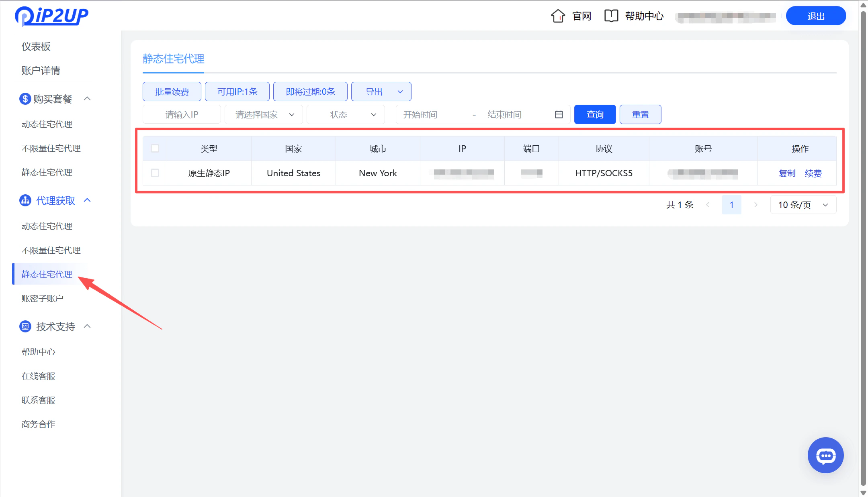Open the 状态 status dropdown

(345, 114)
